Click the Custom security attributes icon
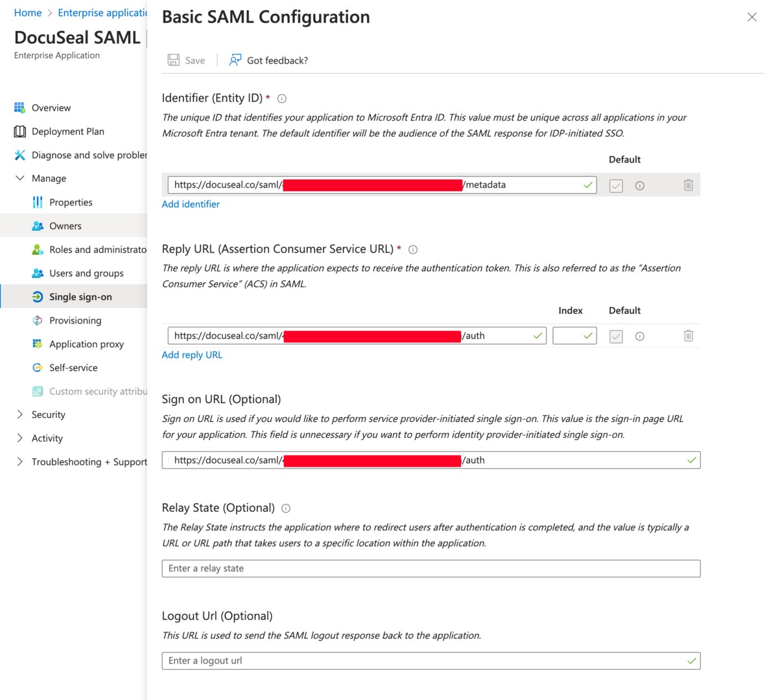This screenshot has width=778, height=700. pos(38,391)
